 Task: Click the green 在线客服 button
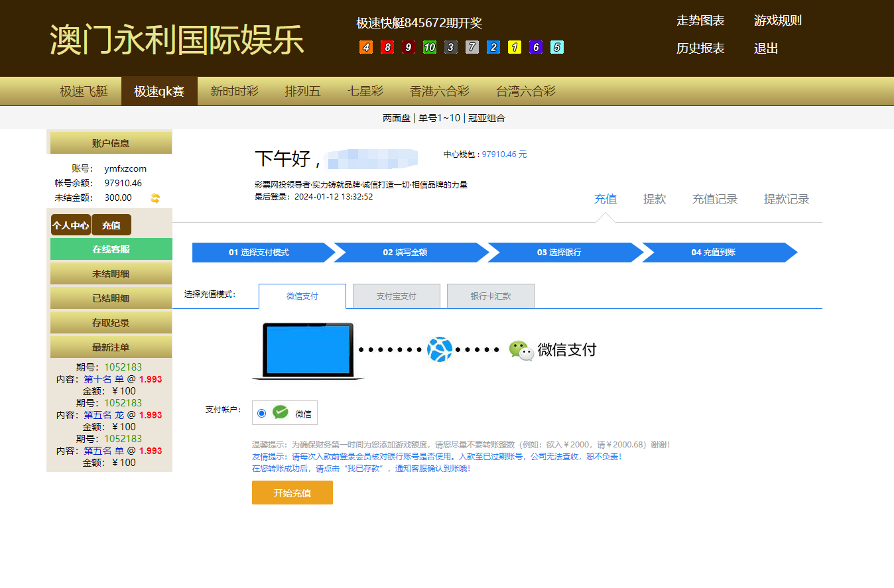(x=111, y=249)
